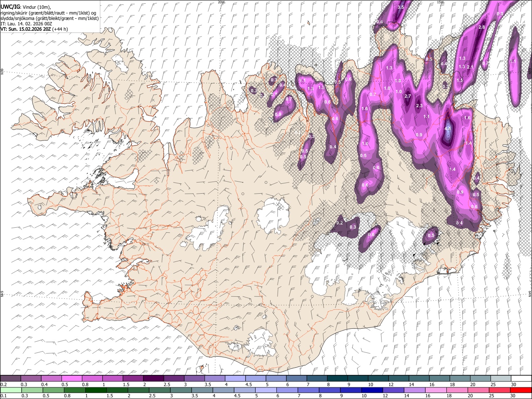Click the snow legend swatch between 0.2 and 0.3
This screenshot has width=532, height=399.
11,379
